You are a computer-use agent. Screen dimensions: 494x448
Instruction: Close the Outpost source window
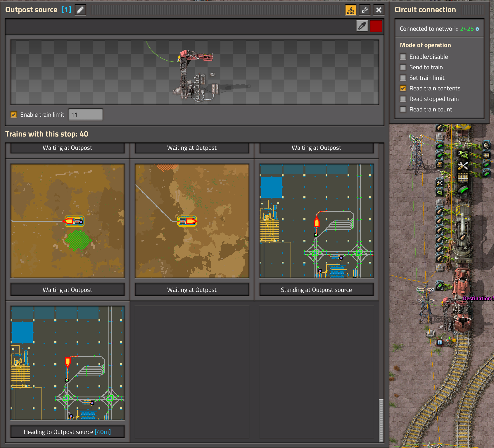click(379, 10)
